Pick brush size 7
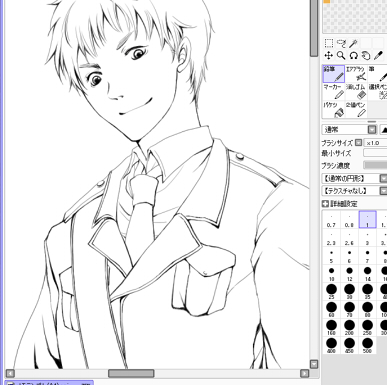This screenshot has width=387, height=385. (367, 256)
